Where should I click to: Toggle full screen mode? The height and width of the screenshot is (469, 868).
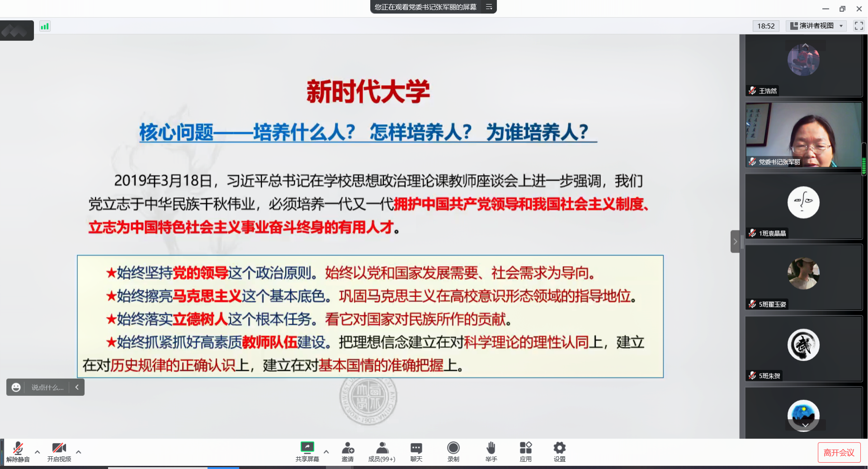pos(859,26)
